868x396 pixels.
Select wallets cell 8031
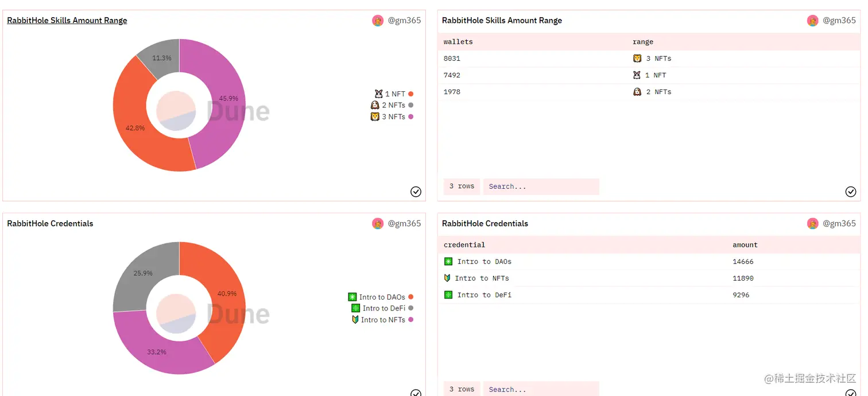[452, 59]
